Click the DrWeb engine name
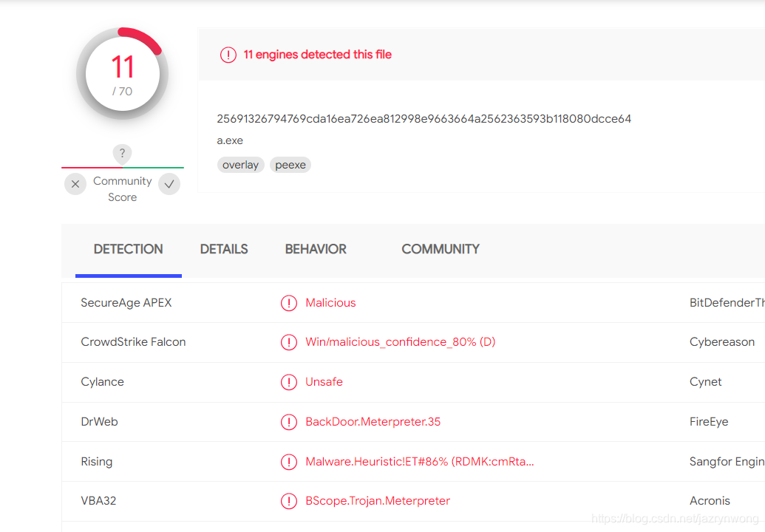The image size is (765, 532). coord(100,422)
